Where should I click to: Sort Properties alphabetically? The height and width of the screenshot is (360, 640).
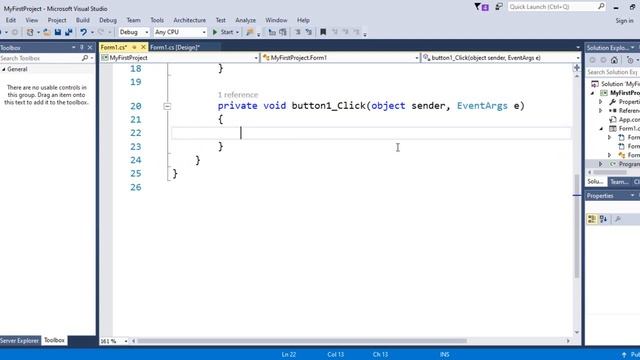603,219
